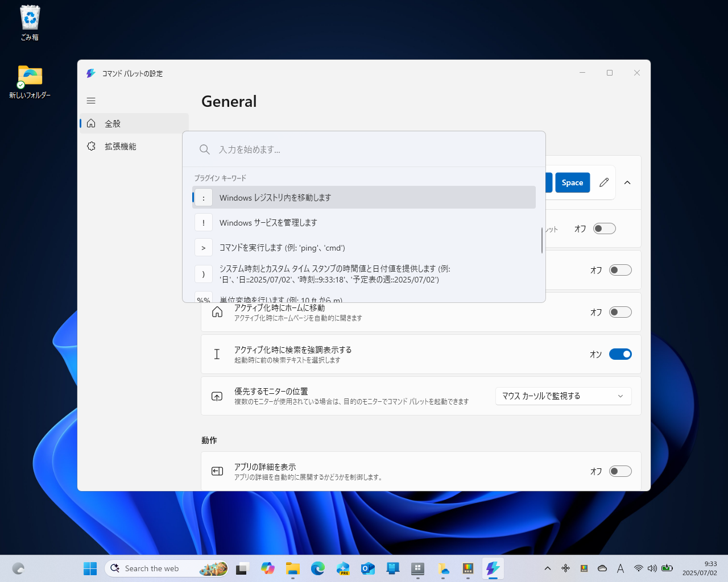Click the puzzle icon beside 拡張機能

click(x=91, y=146)
